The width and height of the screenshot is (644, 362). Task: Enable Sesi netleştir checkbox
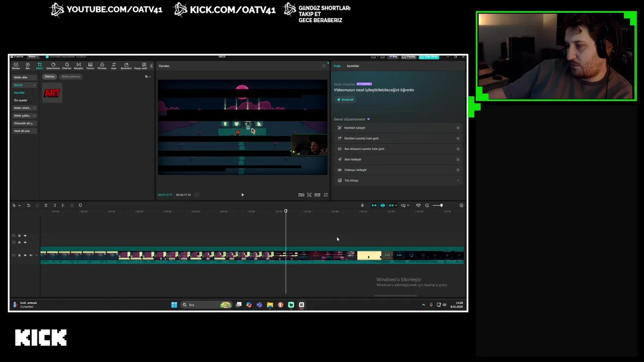458,159
